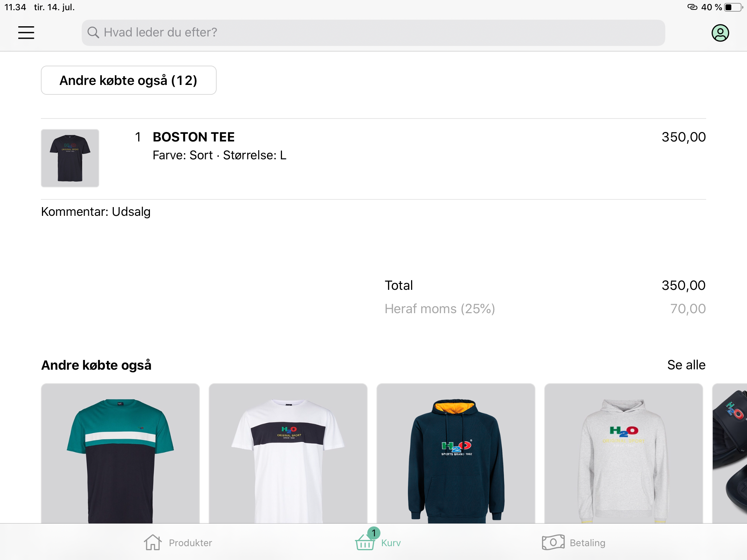Open the hamburger menu

(26, 32)
